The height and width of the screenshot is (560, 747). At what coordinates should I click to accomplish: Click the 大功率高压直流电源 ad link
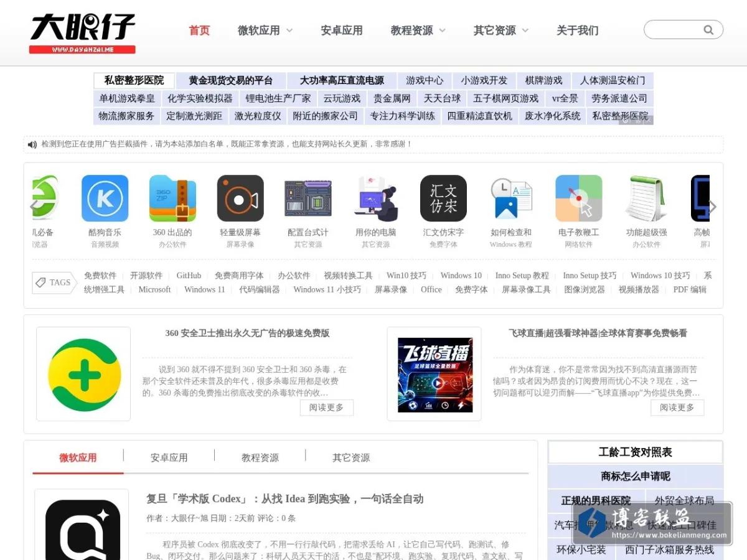tap(342, 81)
